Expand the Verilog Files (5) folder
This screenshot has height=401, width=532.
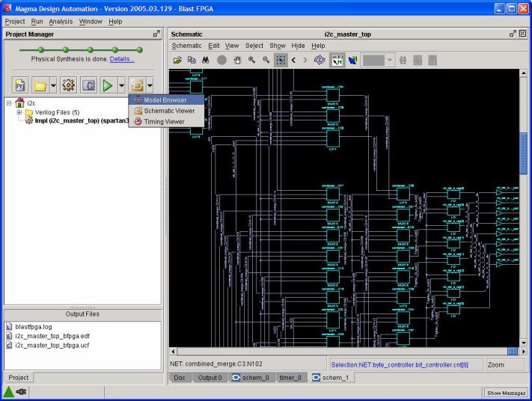coord(19,112)
